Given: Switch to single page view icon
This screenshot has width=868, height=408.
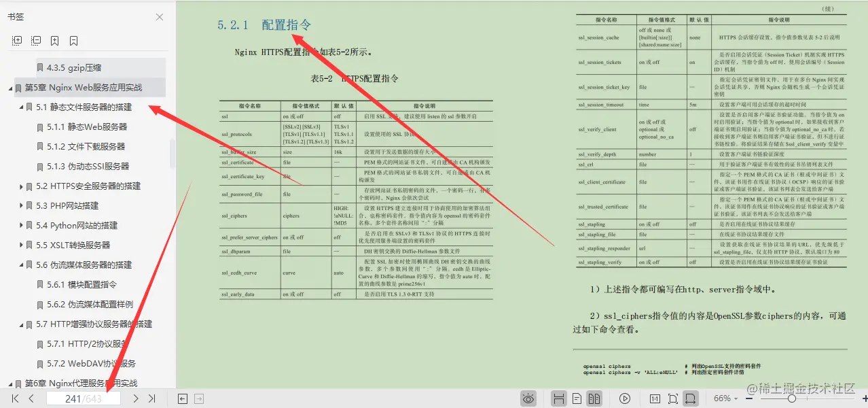Looking at the screenshot, I should (x=577, y=398).
